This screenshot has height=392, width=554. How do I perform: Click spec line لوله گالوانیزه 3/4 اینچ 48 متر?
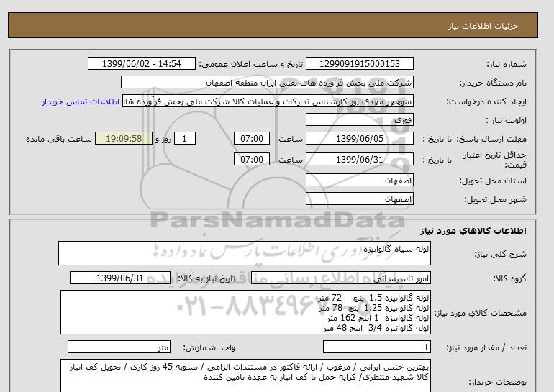pyautogui.click(x=376, y=328)
